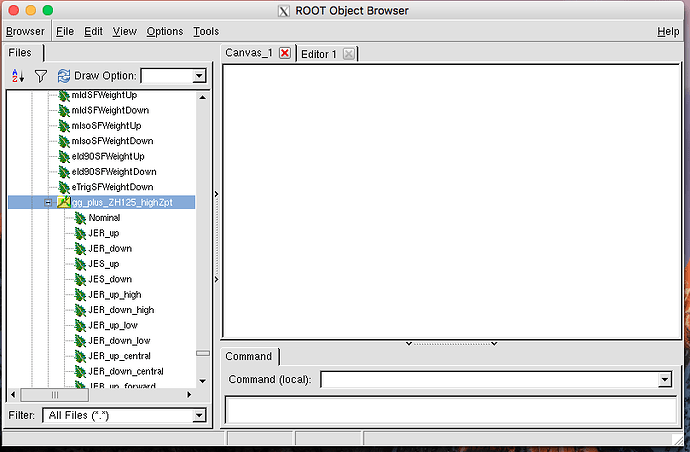Click the Draw Option text field
Image resolution: width=690 pixels, height=452 pixels.
(167, 76)
